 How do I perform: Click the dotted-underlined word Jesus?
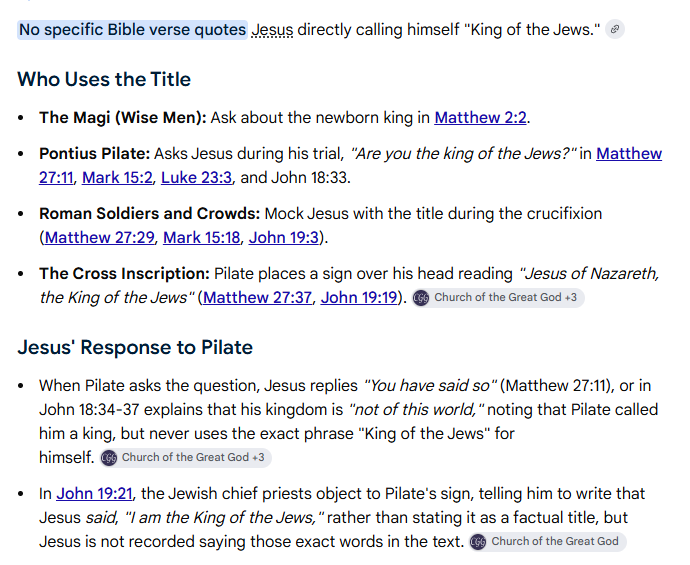pos(272,30)
